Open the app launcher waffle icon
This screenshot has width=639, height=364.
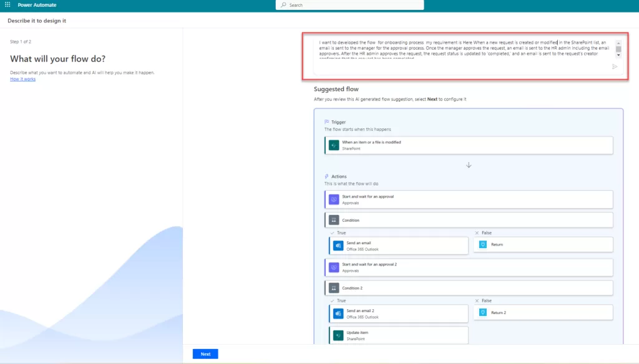coord(7,5)
